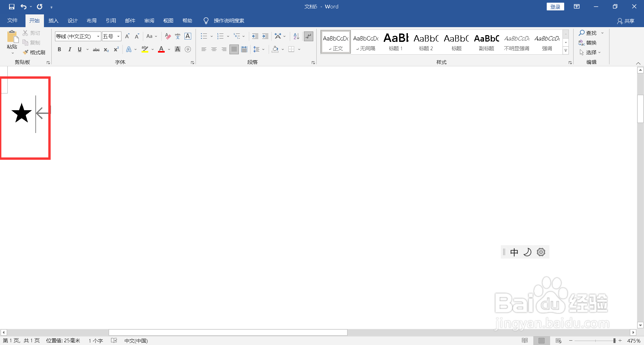The width and height of the screenshot is (644, 345).
Task: Toggle Bold formatting
Action: tap(59, 49)
